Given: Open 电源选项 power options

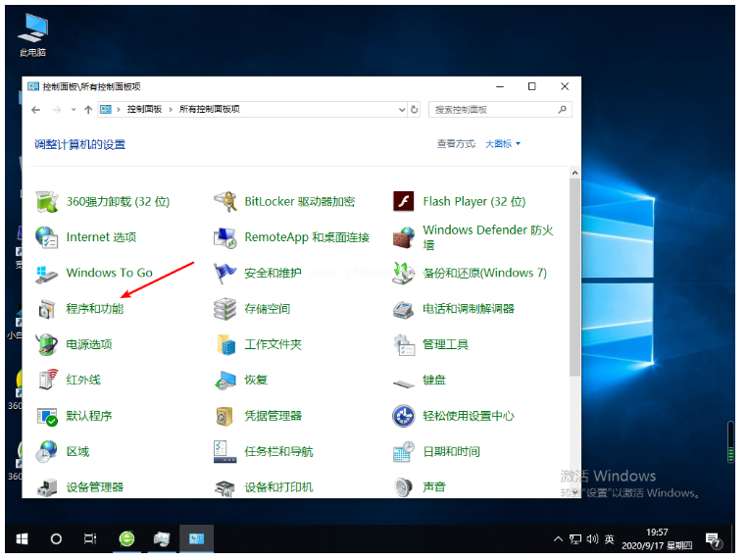Looking at the screenshot, I should coord(88,345).
